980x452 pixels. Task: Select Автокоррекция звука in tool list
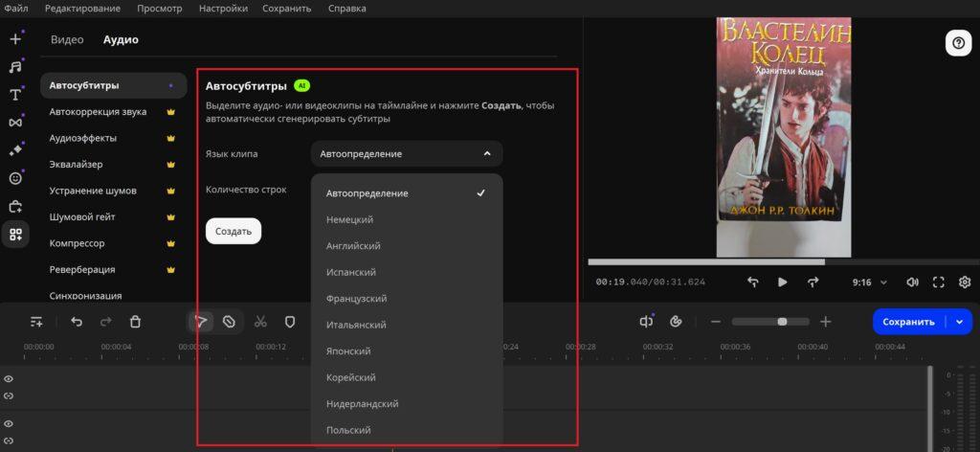tap(113, 111)
